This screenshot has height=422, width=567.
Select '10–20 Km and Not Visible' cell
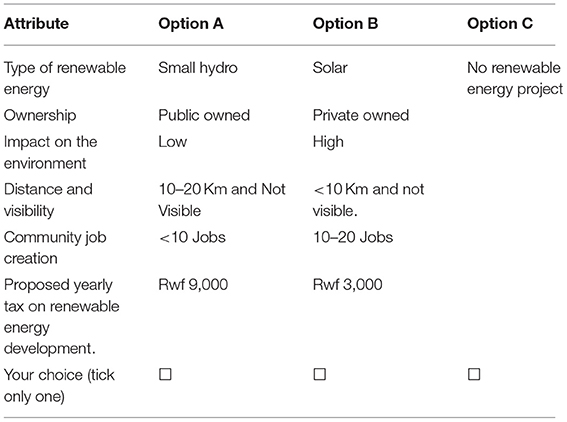tap(222, 200)
